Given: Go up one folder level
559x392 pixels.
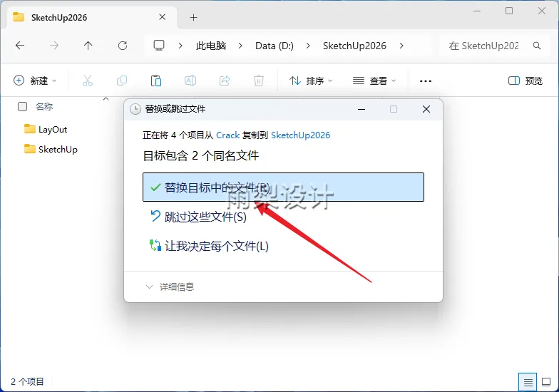Looking at the screenshot, I should click(88, 46).
